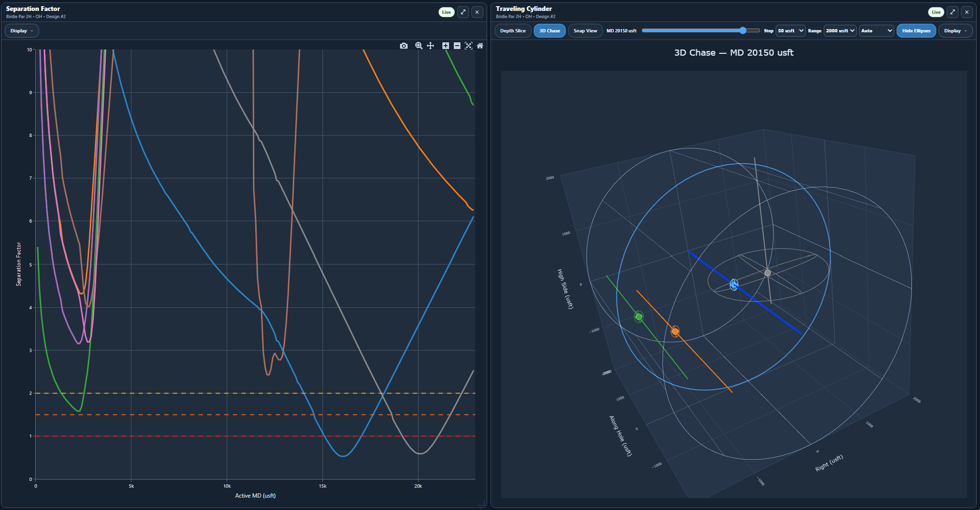Screen dimensions: 980x510
Task: Zoom out with minus modebar icon
Action: 457,46
